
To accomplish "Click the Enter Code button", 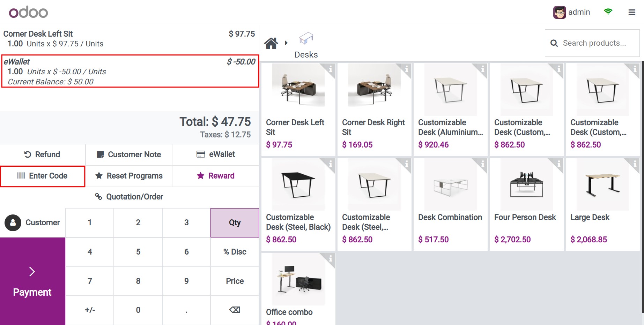I will [x=43, y=176].
